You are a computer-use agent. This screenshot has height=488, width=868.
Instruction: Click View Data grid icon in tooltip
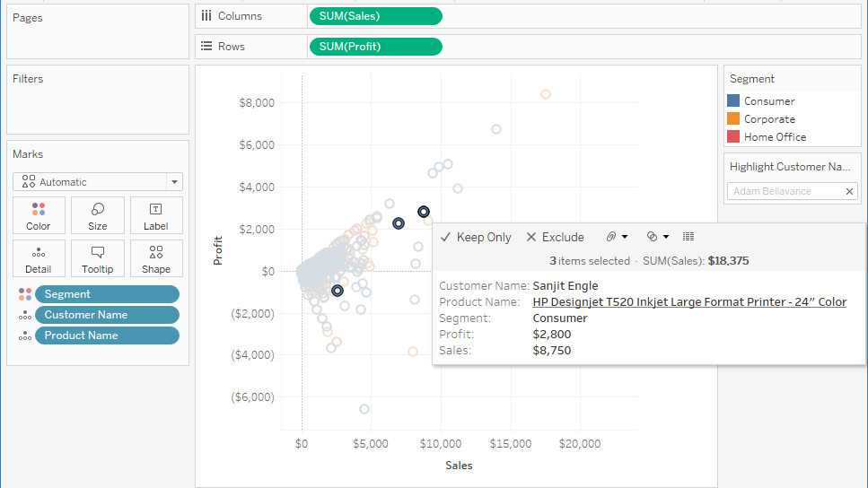[x=688, y=237]
